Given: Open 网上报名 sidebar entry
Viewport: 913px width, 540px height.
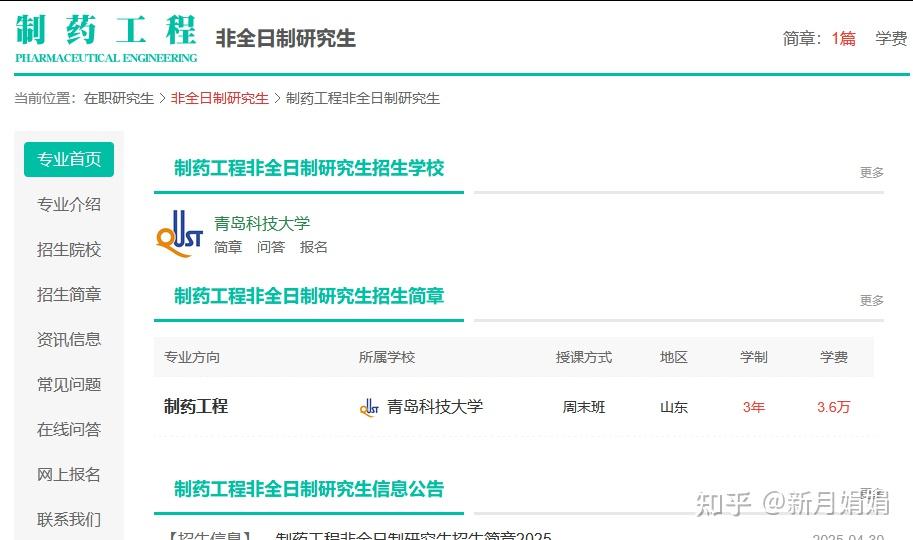Looking at the screenshot, I should pos(69,474).
